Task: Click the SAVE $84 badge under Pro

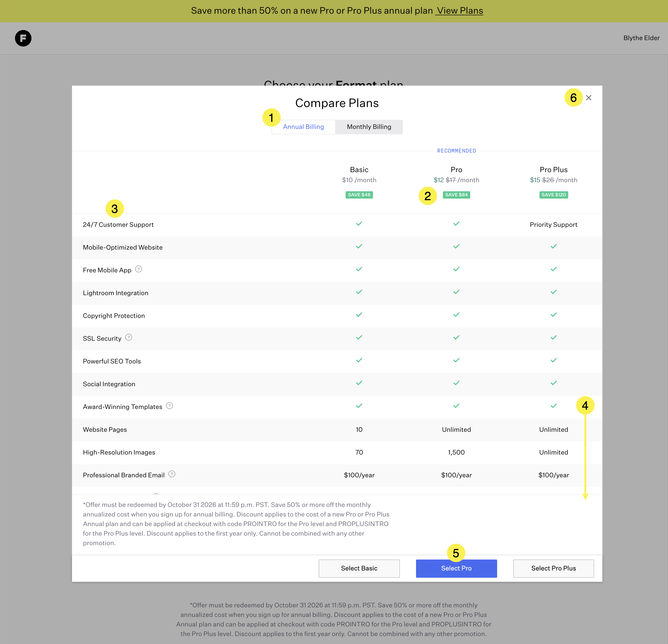Action: pyautogui.click(x=456, y=195)
